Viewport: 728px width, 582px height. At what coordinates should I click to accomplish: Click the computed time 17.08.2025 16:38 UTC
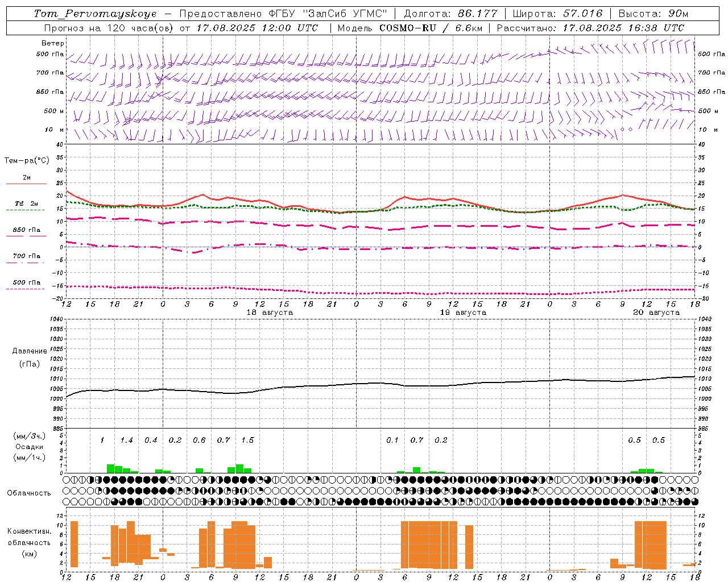623,28
